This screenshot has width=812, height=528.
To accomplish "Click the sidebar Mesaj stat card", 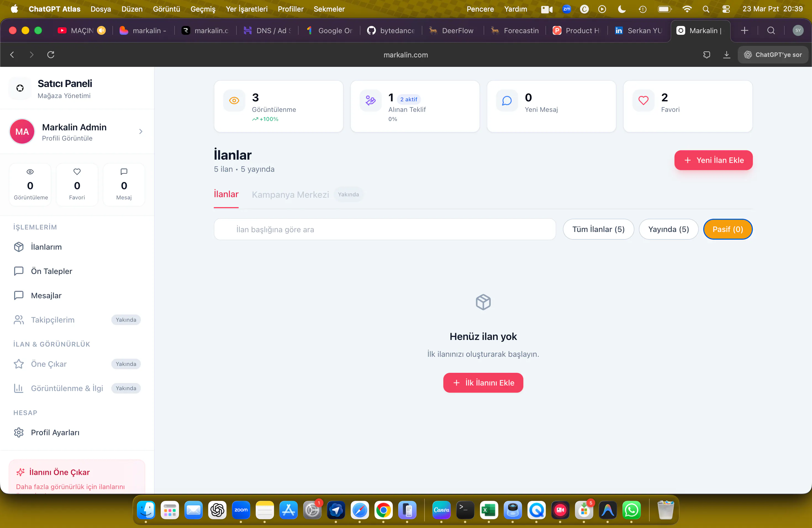I will 124,184.
